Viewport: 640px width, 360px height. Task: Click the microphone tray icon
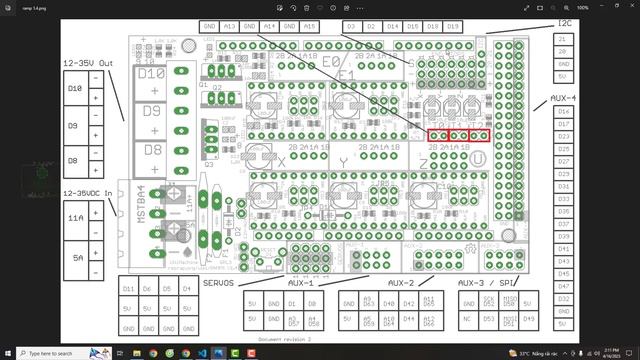pyautogui.click(x=581, y=353)
